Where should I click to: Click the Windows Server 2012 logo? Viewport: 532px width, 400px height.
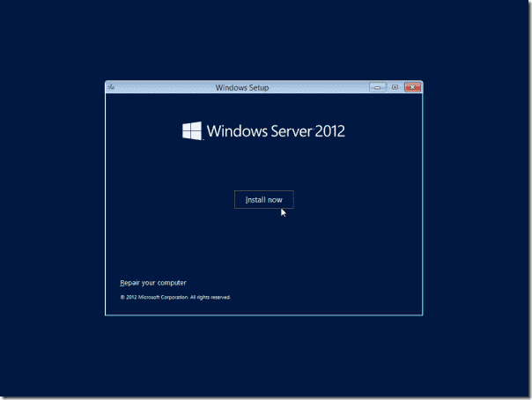pyautogui.click(x=263, y=131)
